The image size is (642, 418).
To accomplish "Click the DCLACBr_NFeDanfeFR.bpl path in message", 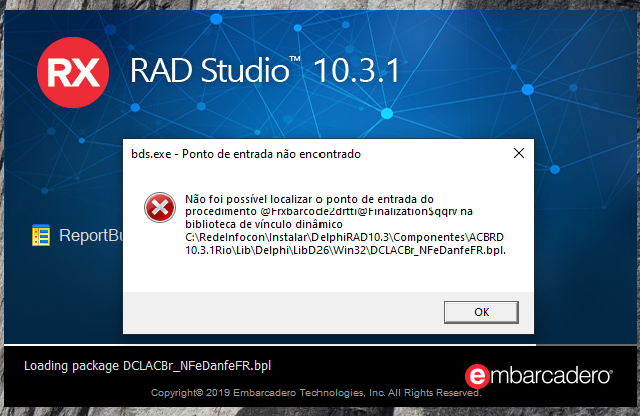I will tap(438, 251).
